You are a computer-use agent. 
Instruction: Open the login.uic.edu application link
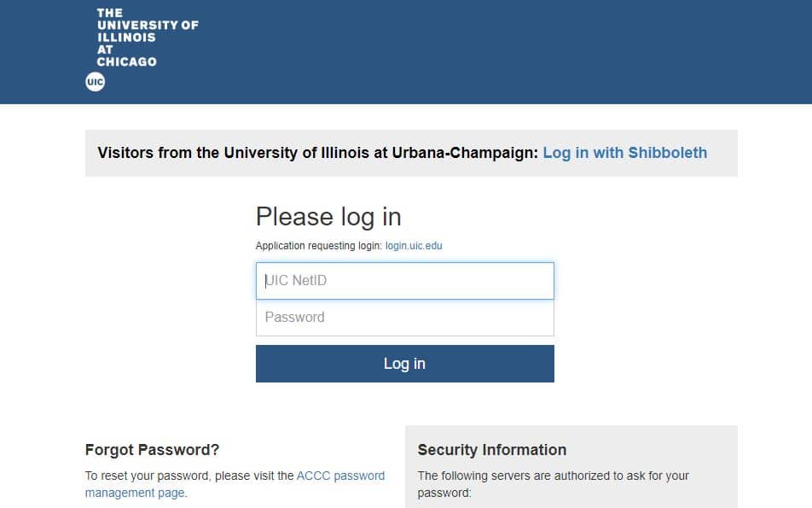[414, 246]
